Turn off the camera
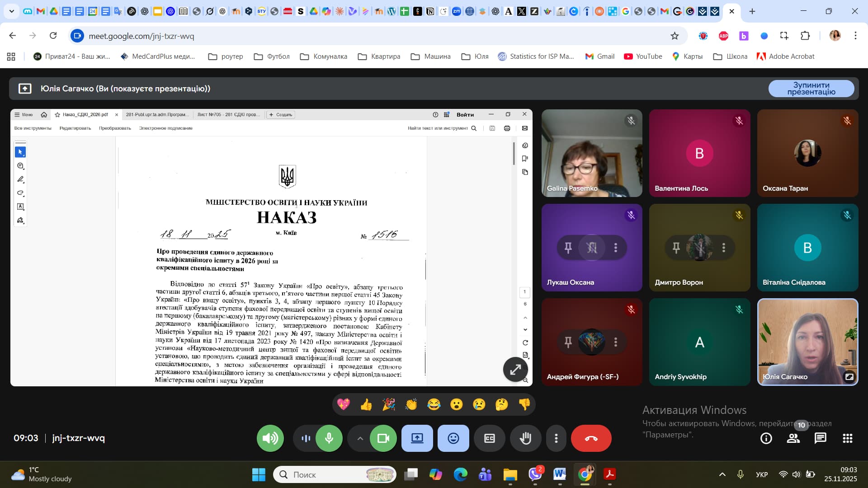 click(x=383, y=438)
